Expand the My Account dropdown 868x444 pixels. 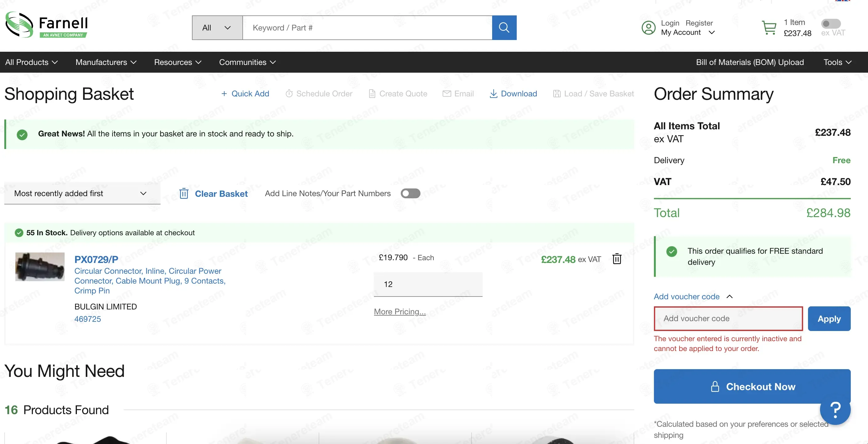tap(688, 32)
